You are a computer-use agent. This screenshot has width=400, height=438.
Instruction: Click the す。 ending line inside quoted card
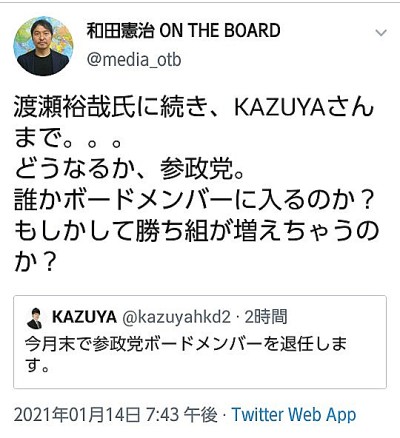coord(37,365)
